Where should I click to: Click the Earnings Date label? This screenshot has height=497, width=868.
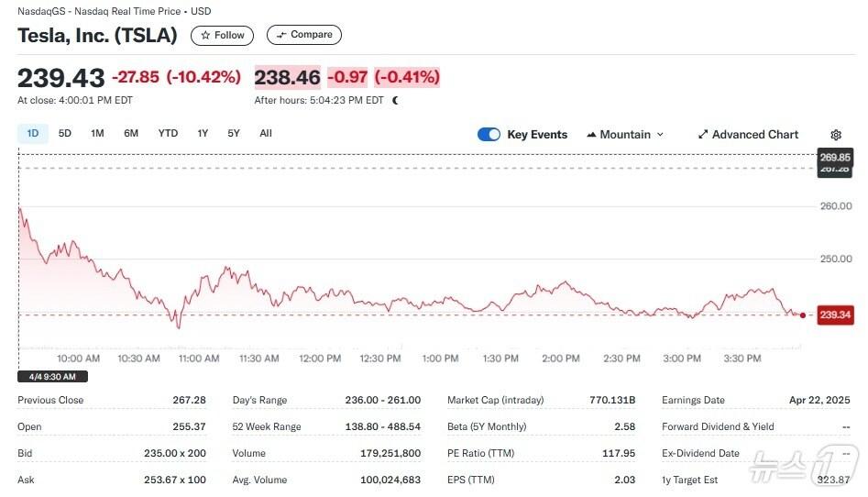(693, 400)
